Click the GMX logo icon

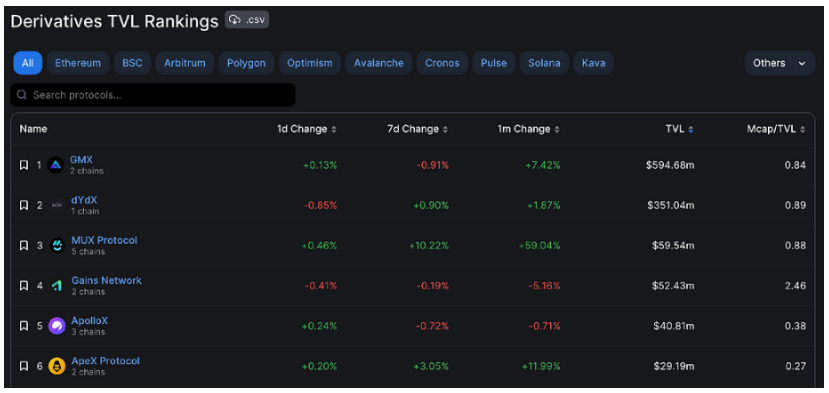click(x=56, y=165)
